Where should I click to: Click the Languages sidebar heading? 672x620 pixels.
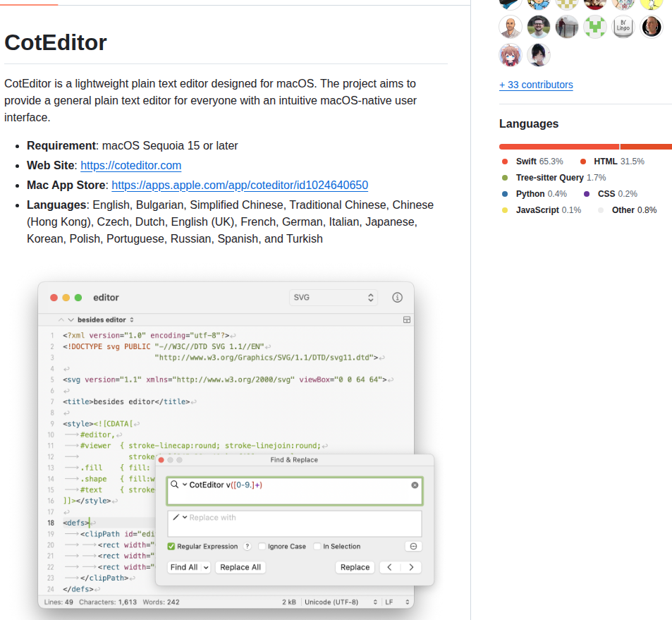click(x=529, y=124)
